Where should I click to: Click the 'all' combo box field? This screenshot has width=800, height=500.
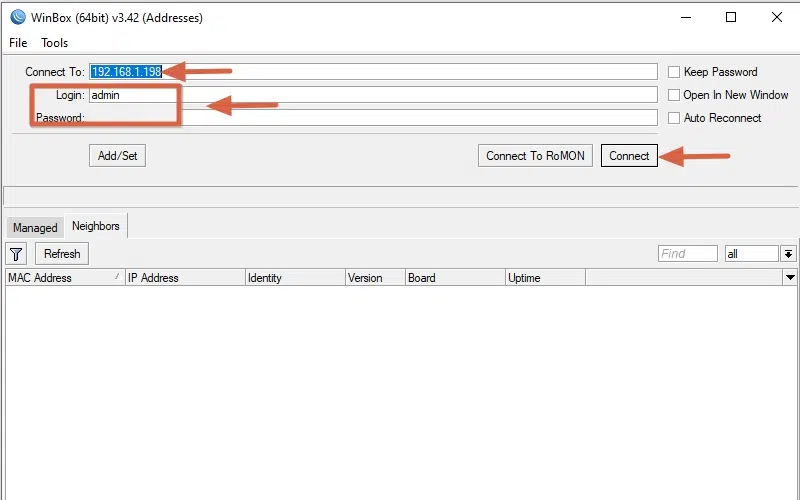pos(752,254)
